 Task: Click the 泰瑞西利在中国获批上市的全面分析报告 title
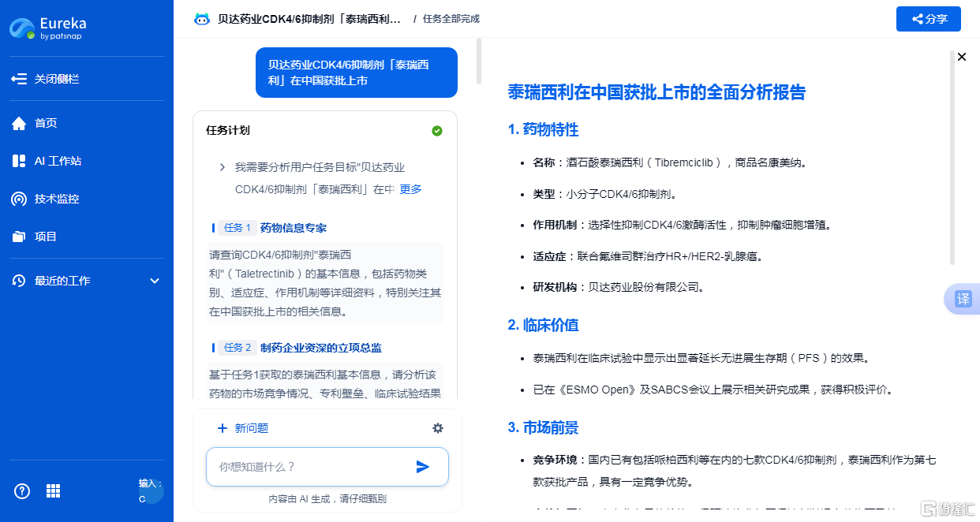(657, 92)
